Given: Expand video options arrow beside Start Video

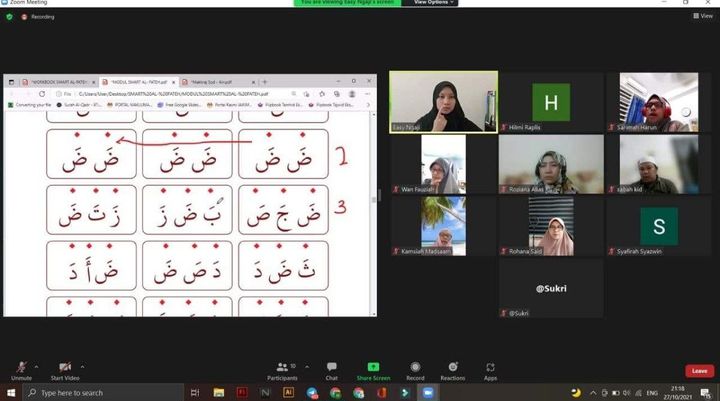Looking at the screenshot, I should [82, 366].
